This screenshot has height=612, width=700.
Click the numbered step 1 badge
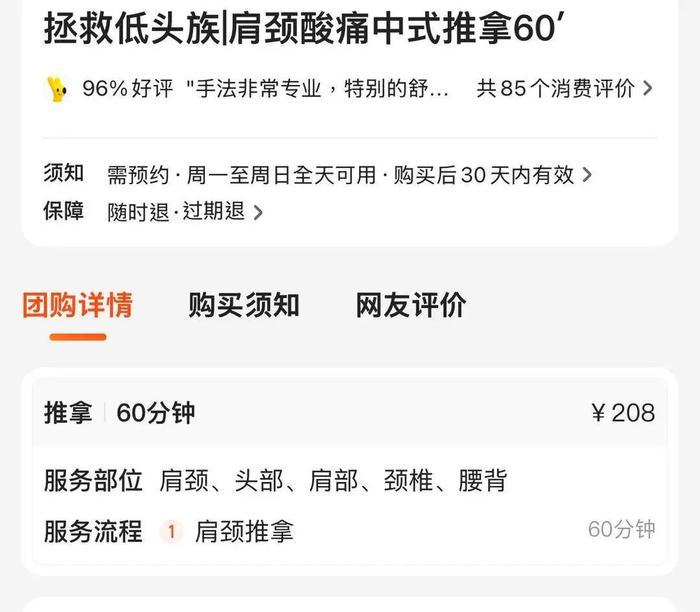171,531
